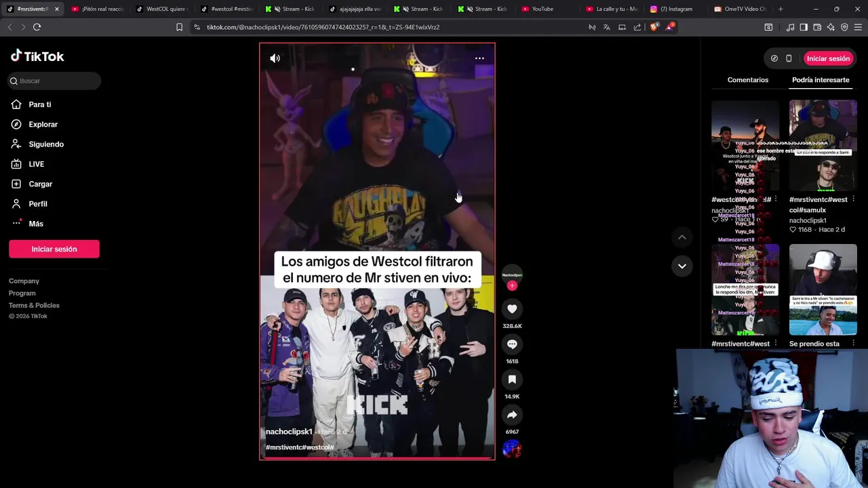Click the share page icon in address bar
The width and height of the screenshot is (868, 488).
[x=637, y=27]
